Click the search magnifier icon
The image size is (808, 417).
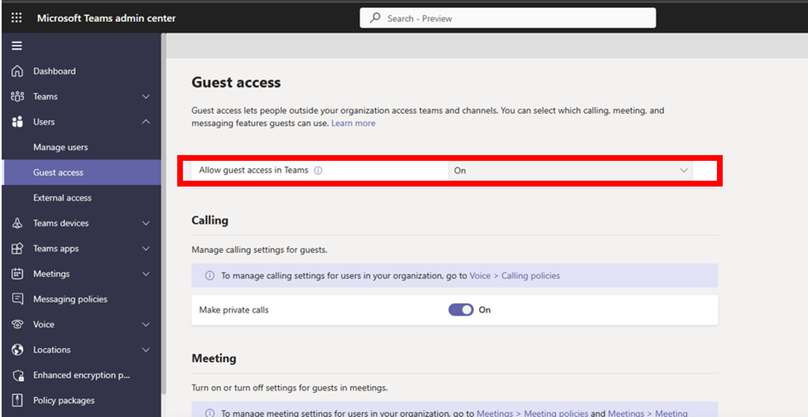tap(375, 18)
